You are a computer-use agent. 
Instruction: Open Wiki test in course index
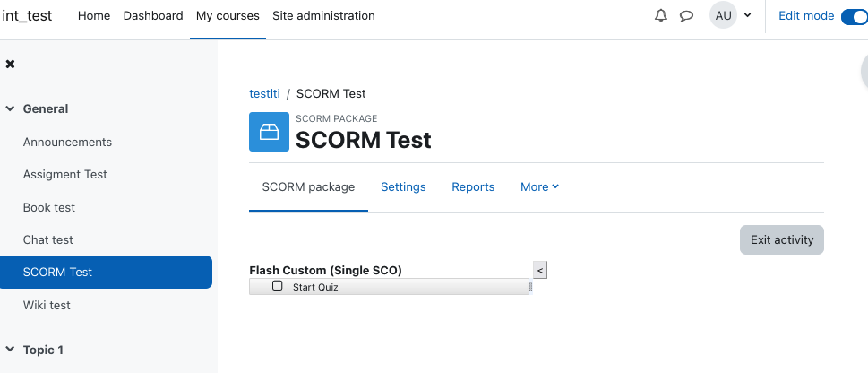coord(47,306)
